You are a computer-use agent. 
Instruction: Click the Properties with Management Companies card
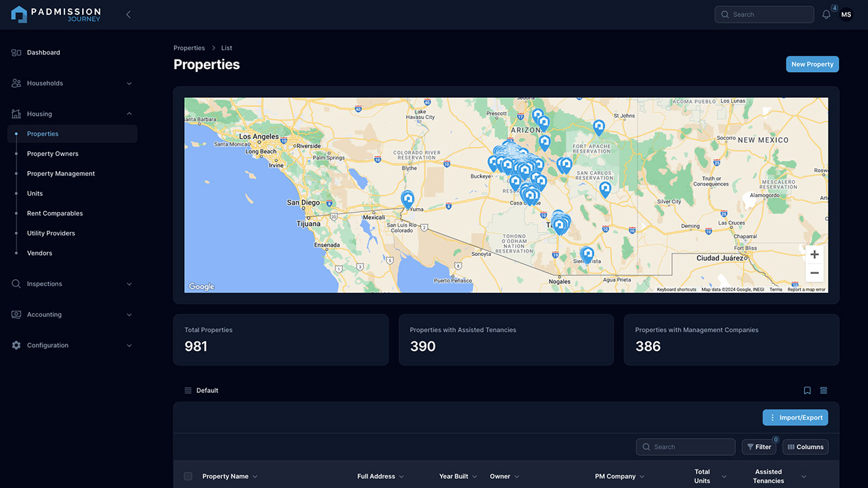click(x=731, y=339)
